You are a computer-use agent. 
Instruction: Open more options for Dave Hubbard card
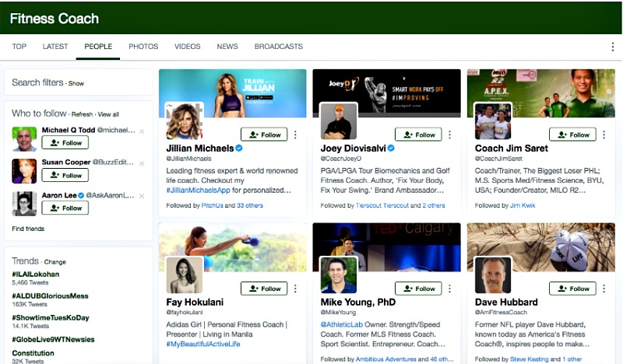[604, 289]
